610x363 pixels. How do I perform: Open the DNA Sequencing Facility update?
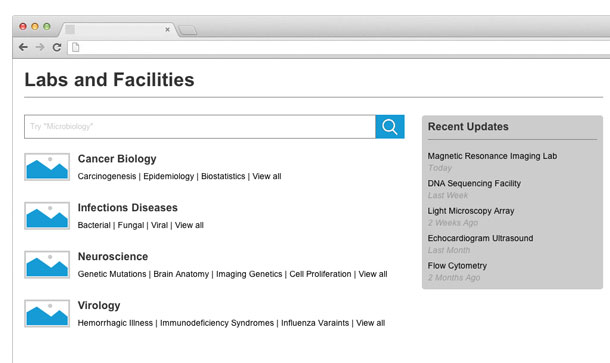pos(474,183)
